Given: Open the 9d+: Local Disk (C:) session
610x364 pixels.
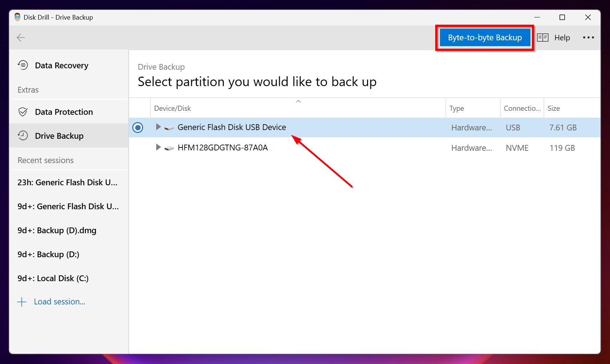Looking at the screenshot, I should pyautogui.click(x=53, y=278).
